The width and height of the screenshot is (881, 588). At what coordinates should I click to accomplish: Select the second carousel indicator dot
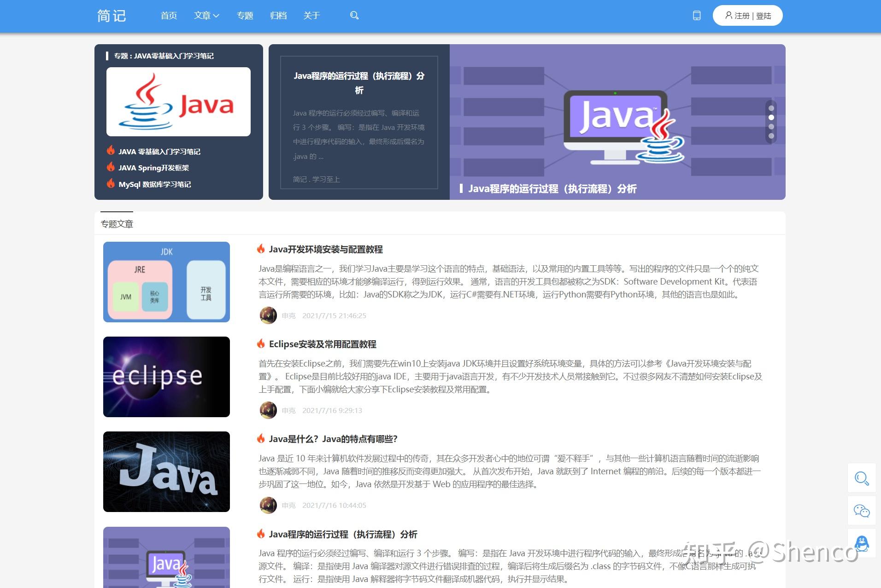click(771, 117)
